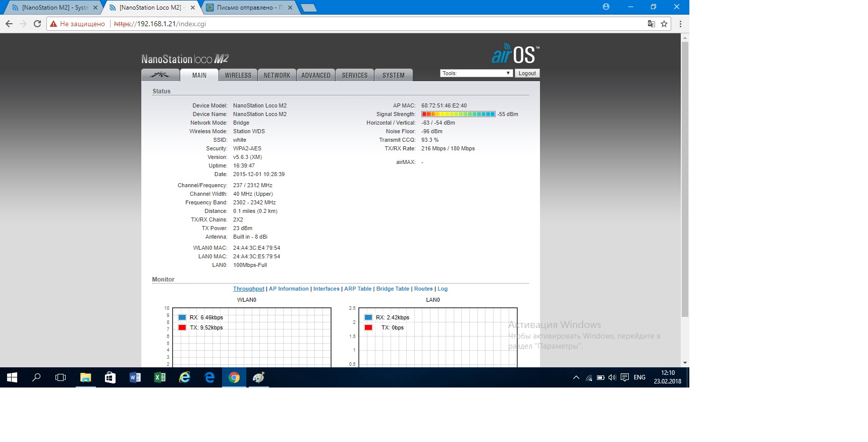The width and height of the screenshot is (868, 442).
Task: Click Chrome icon on taskbar
Action: tap(234, 377)
